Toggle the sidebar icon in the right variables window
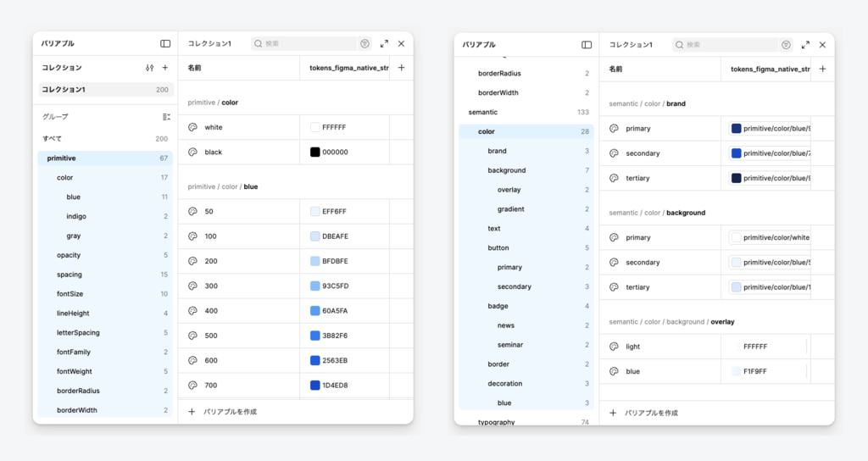This screenshot has height=461, width=868. [587, 44]
